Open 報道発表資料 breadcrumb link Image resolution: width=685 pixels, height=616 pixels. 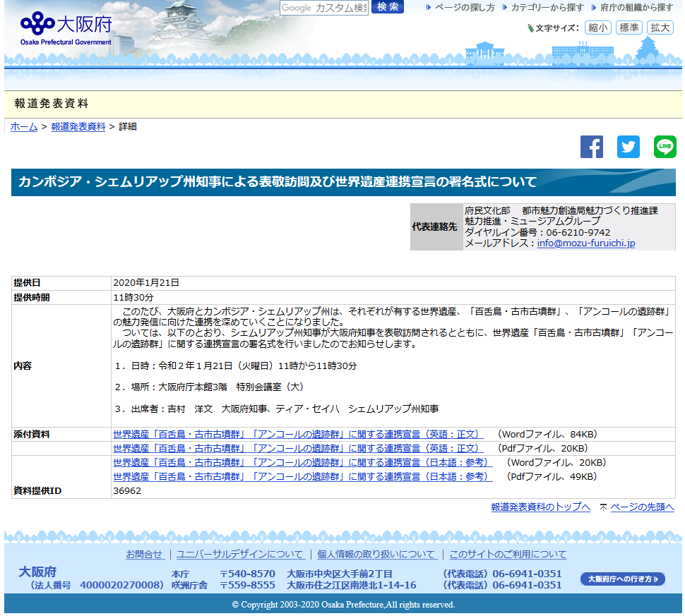78,127
